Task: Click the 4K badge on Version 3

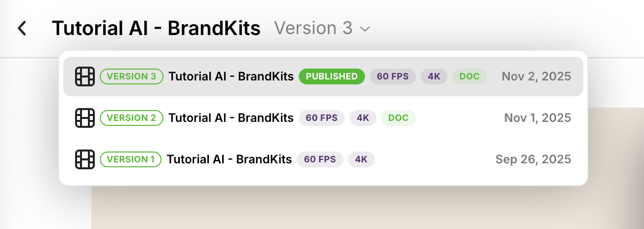Action: [434, 76]
